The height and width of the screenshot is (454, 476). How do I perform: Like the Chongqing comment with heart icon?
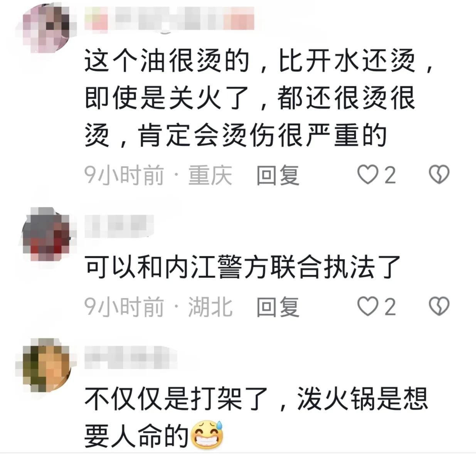click(367, 175)
